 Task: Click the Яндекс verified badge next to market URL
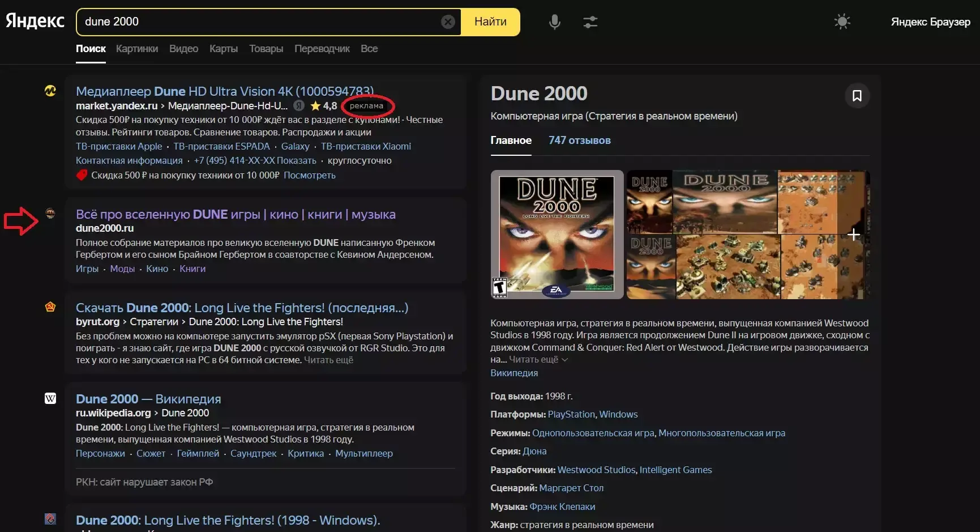[x=299, y=105]
